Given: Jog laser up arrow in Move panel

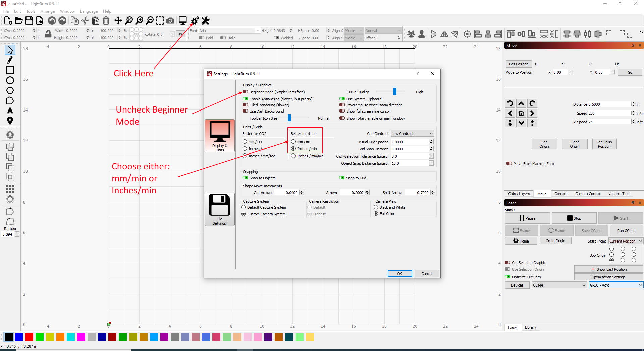Looking at the screenshot, I should click(x=521, y=103).
